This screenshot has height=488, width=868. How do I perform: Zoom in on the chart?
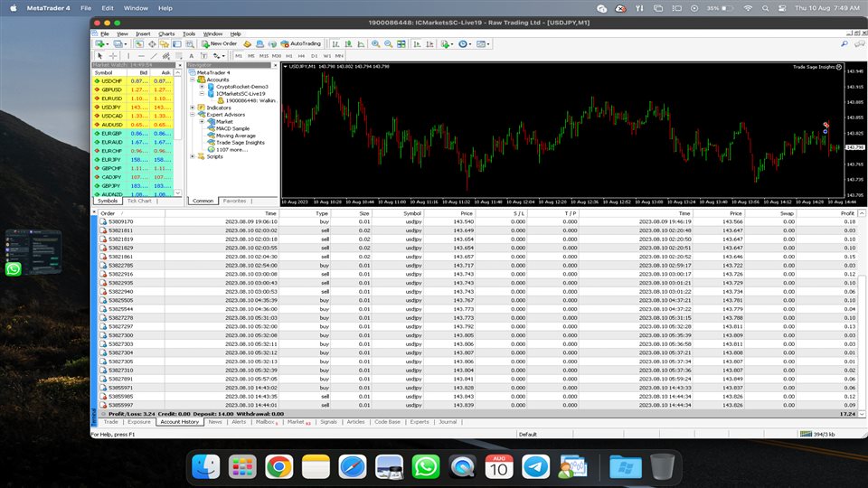click(x=375, y=43)
